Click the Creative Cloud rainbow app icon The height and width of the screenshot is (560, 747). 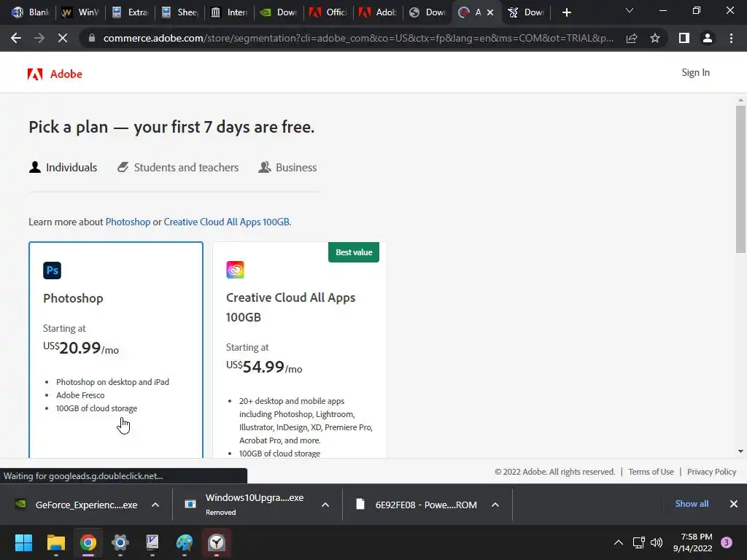(x=235, y=270)
